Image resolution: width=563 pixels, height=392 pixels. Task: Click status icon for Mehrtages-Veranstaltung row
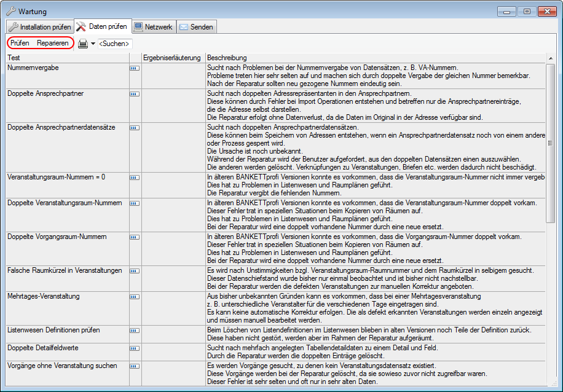(x=134, y=297)
